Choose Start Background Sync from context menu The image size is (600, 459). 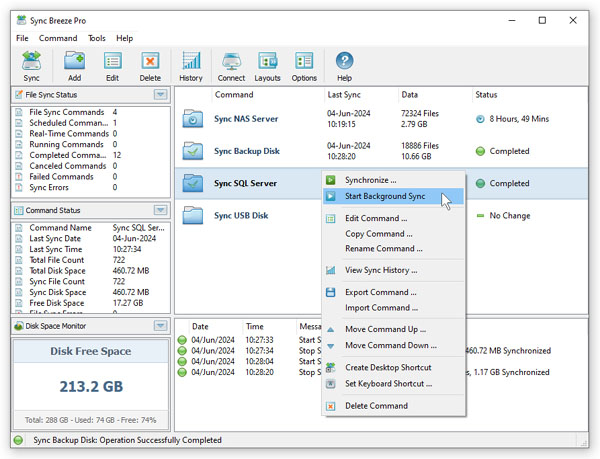click(x=393, y=196)
